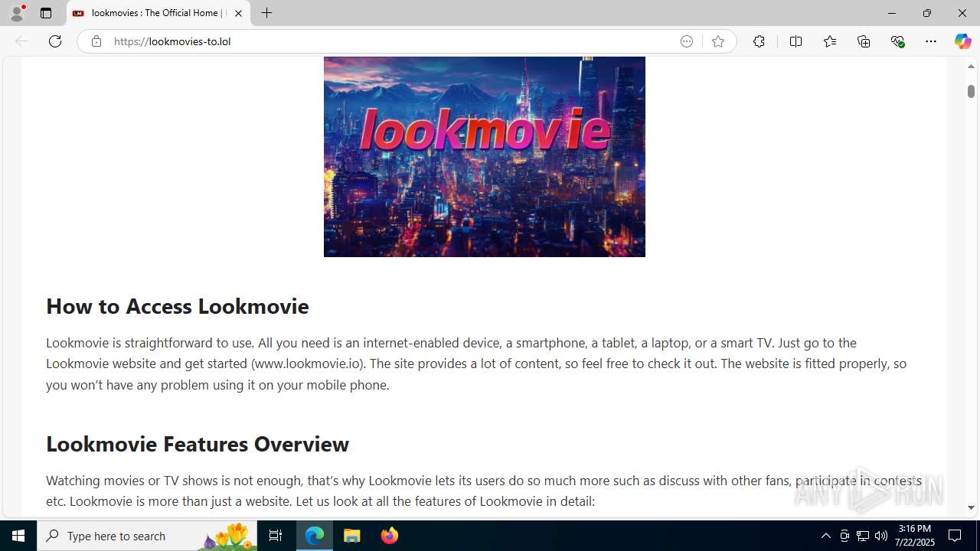This screenshot has width=980, height=551.
Task: Open a new tab with plus button
Action: [x=266, y=13]
